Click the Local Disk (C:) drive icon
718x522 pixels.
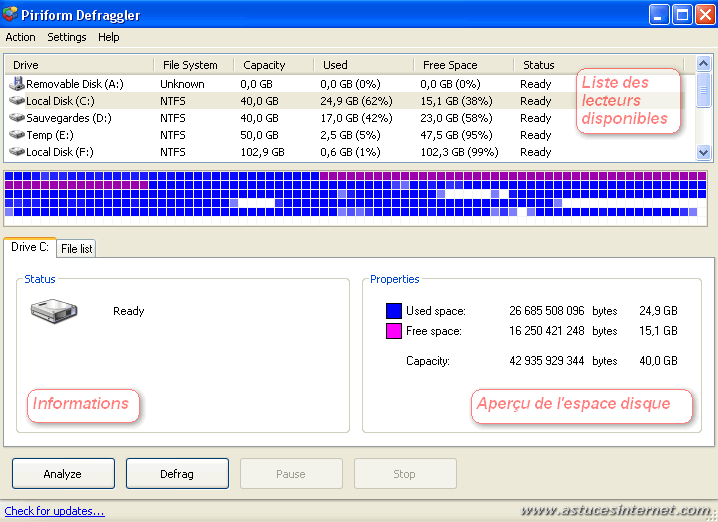(17, 100)
